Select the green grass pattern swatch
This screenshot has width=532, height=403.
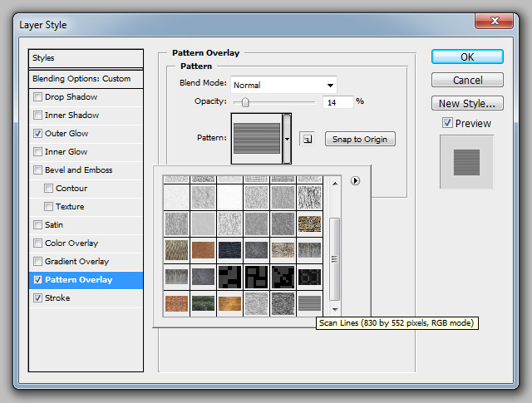202,303
